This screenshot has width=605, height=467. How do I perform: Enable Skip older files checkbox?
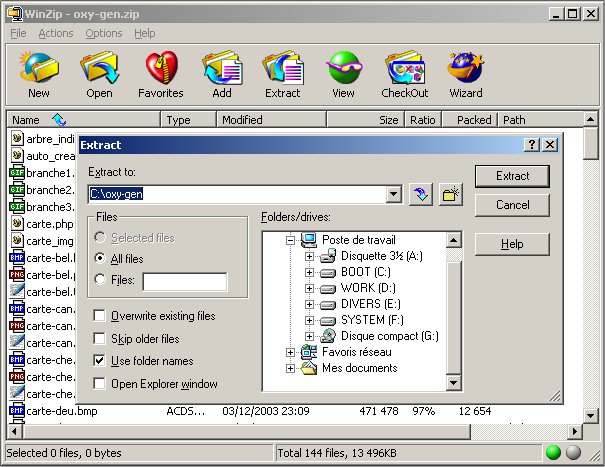[x=100, y=338]
